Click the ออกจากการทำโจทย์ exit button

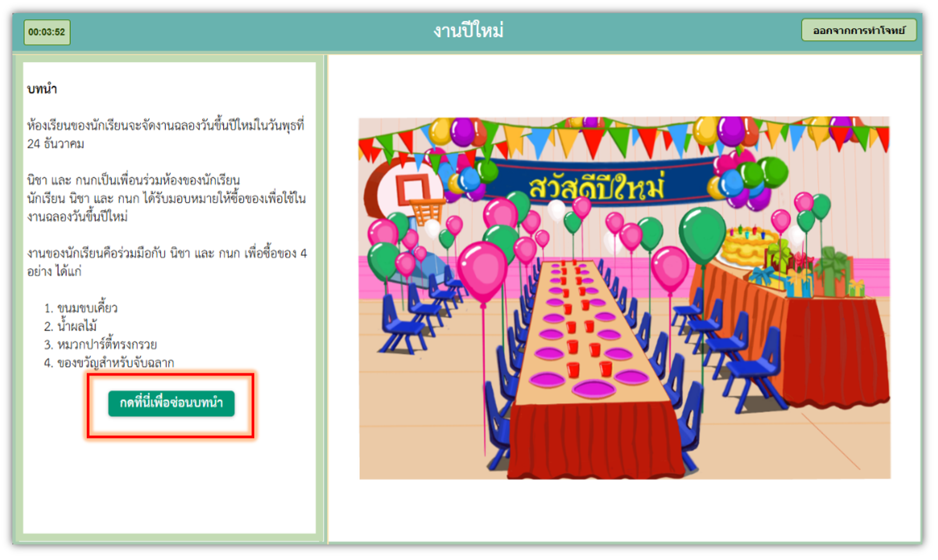click(x=859, y=31)
